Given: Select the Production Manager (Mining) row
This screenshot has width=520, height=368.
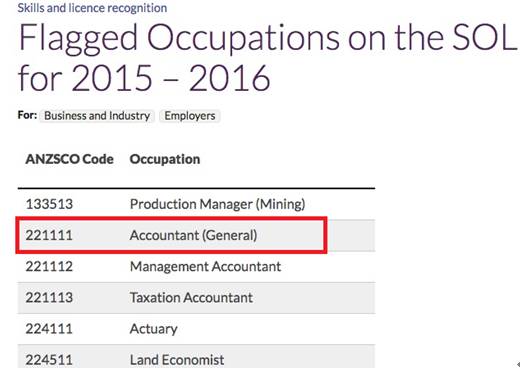Looking at the screenshot, I should 196,204.
